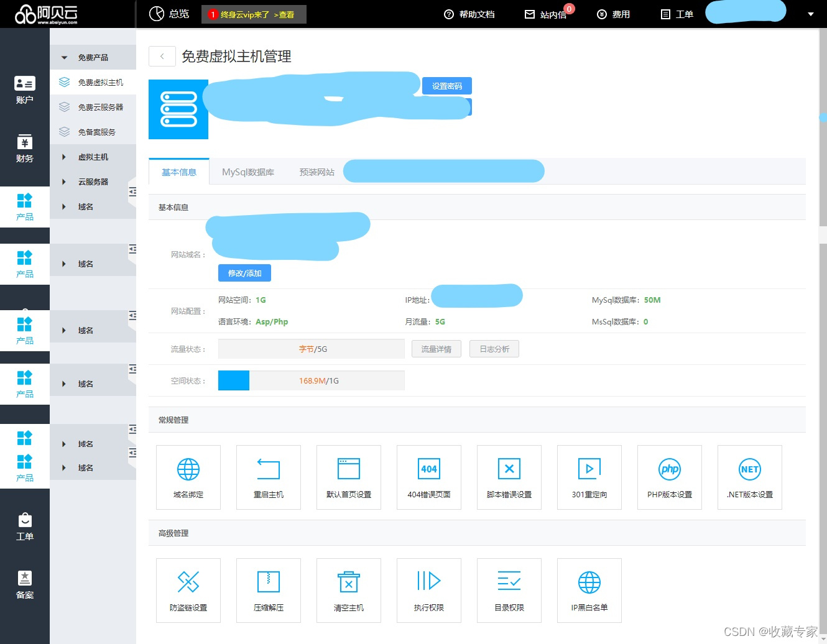Select 免费虚拟主机 in the sidebar
Image resolution: width=827 pixels, height=644 pixels.
(93, 82)
